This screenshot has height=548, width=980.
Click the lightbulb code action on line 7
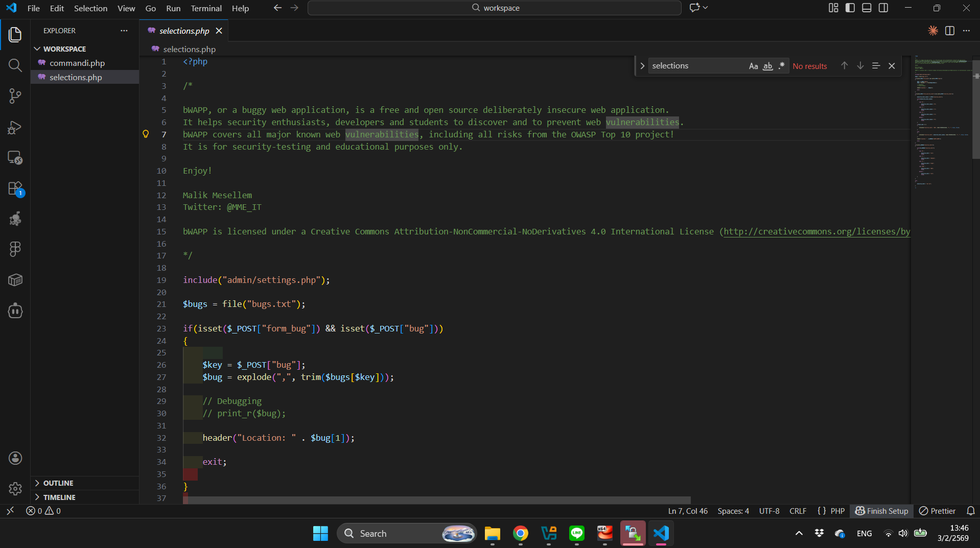[146, 134]
